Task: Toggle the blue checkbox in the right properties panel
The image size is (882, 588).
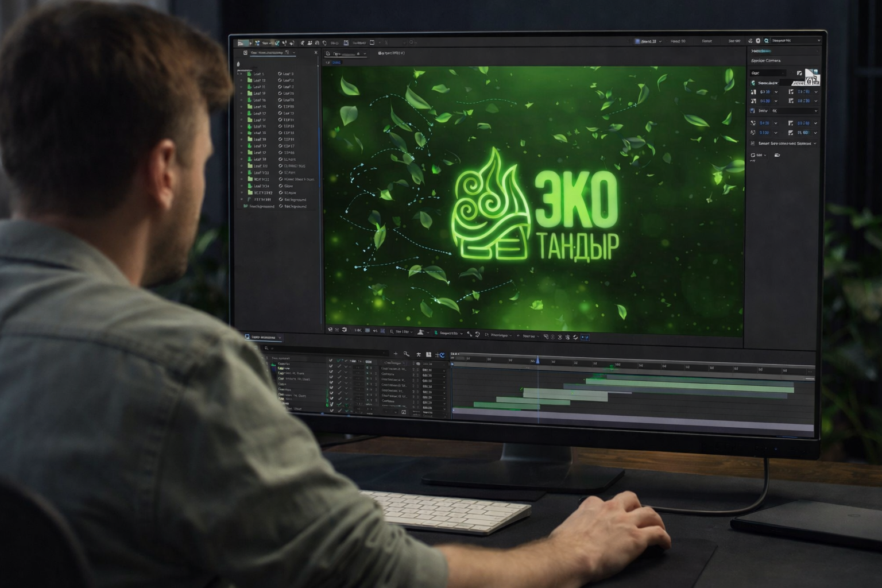Action: click(753, 111)
